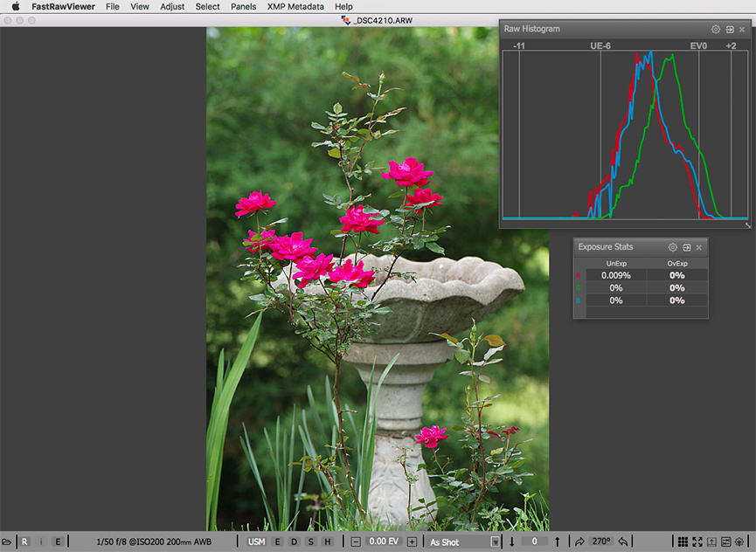Image resolution: width=756 pixels, height=552 pixels.
Task: Decrease exposure with minus button
Action: pyautogui.click(x=356, y=542)
